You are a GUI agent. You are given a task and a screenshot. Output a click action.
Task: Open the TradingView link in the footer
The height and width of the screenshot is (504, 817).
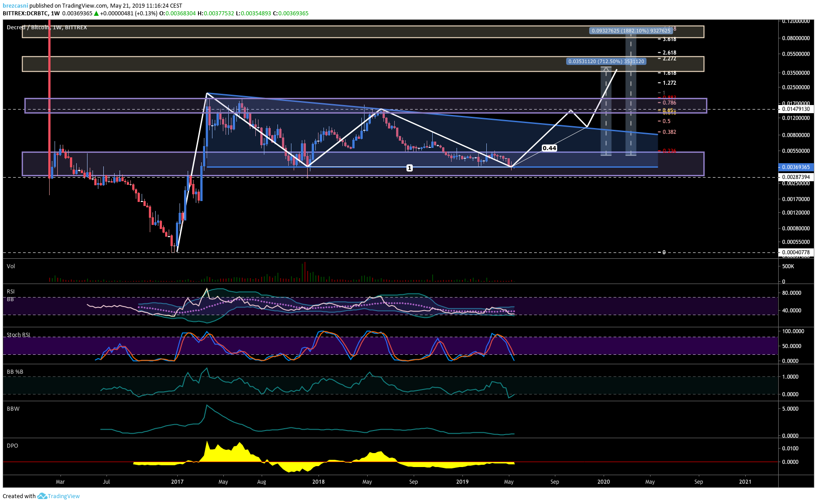coord(64,496)
